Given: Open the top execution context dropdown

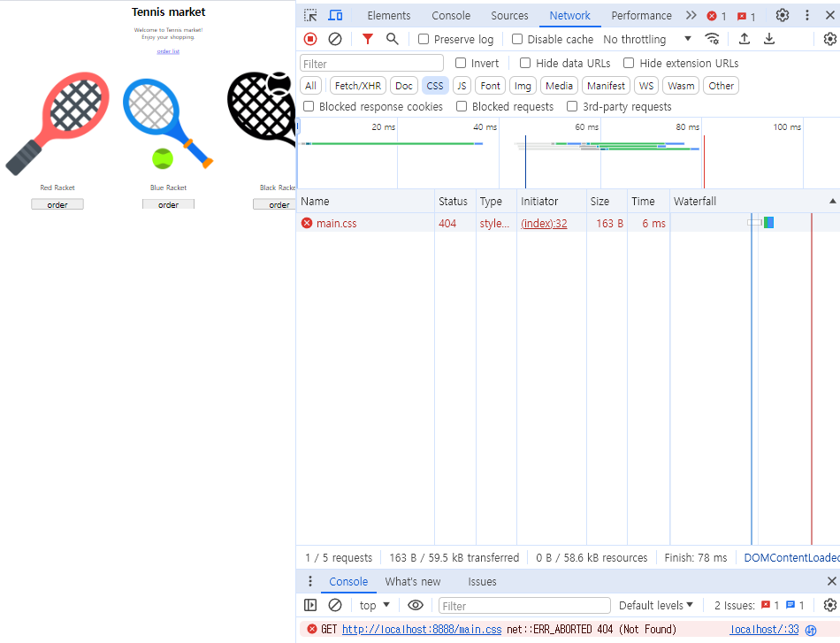Looking at the screenshot, I should coord(375,606).
